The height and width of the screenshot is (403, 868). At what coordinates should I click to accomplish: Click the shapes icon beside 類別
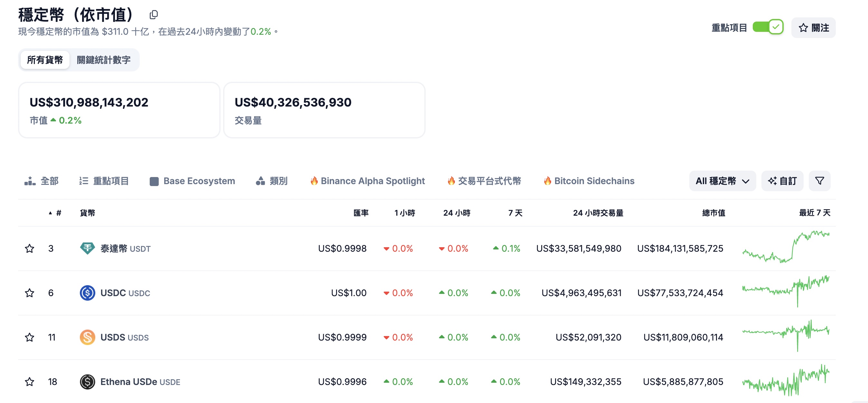pos(260,181)
